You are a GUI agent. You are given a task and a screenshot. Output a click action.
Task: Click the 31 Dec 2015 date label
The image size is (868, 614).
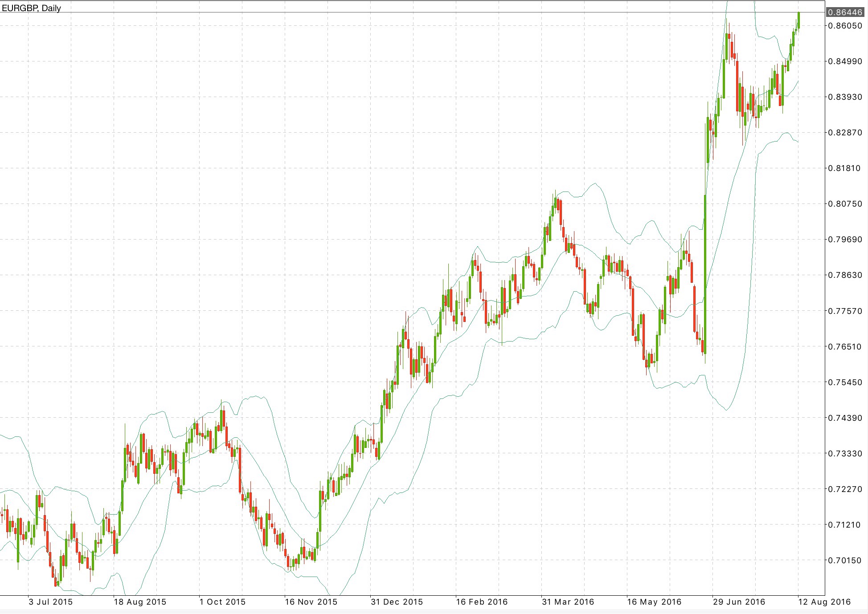point(397,602)
